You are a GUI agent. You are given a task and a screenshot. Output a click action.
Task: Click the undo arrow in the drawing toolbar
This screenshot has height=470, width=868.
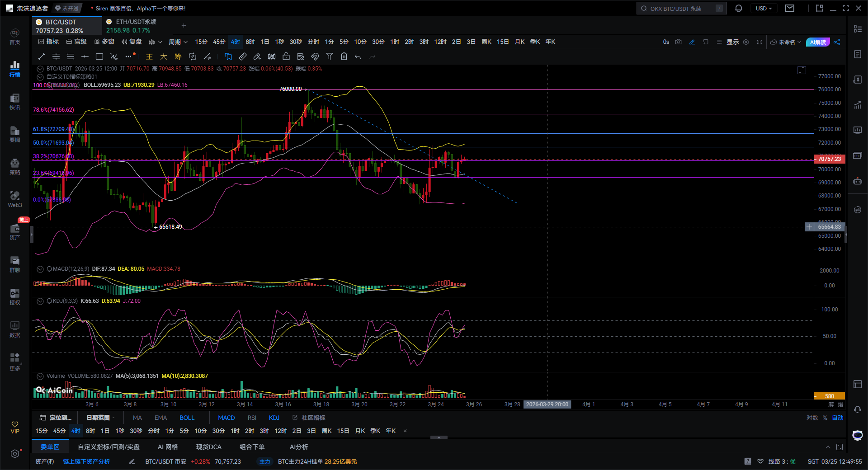(358, 56)
